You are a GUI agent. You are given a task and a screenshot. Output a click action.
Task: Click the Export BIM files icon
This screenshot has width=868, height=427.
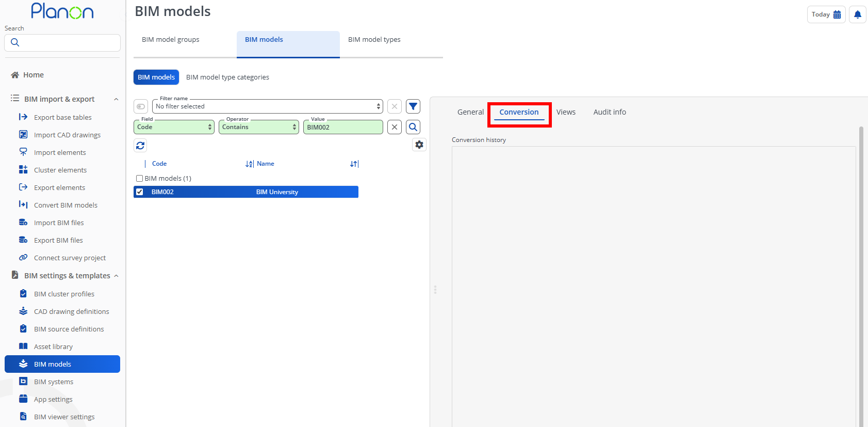(23, 240)
